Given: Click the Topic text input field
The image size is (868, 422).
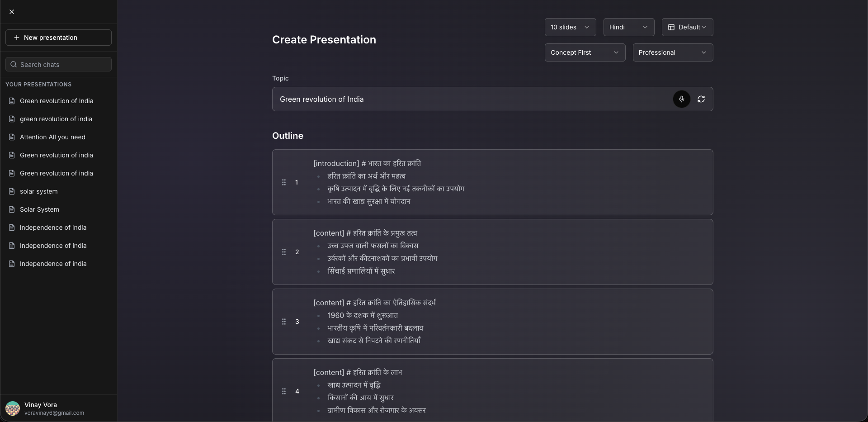Looking at the screenshot, I should click(470, 99).
